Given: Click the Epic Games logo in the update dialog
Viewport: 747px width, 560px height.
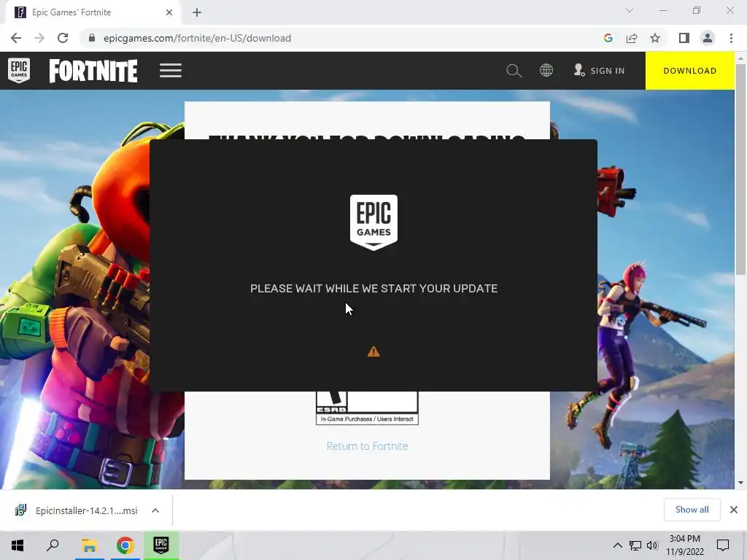Looking at the screenshot, I should [373, 222].
